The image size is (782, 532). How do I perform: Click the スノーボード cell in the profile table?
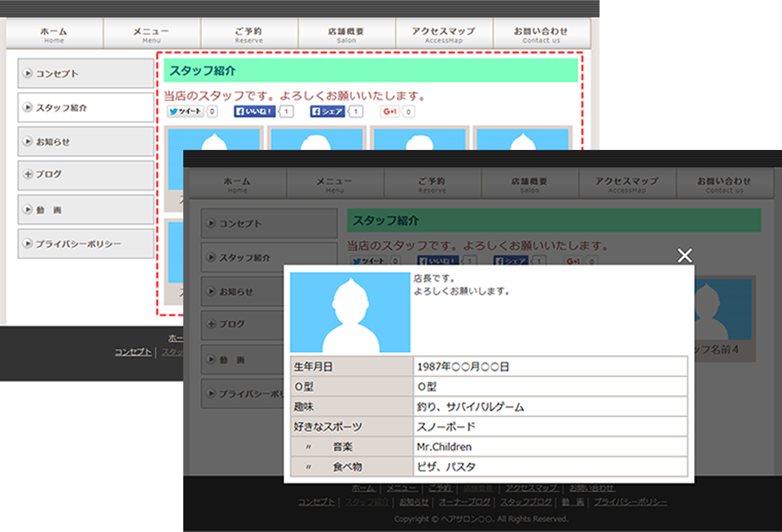tap(550, 427)
